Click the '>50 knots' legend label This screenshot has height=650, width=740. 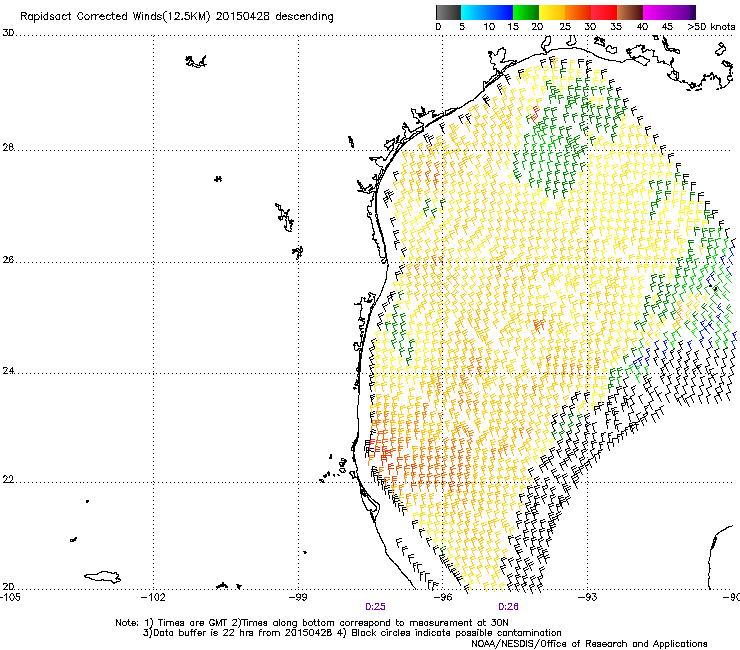711,27
